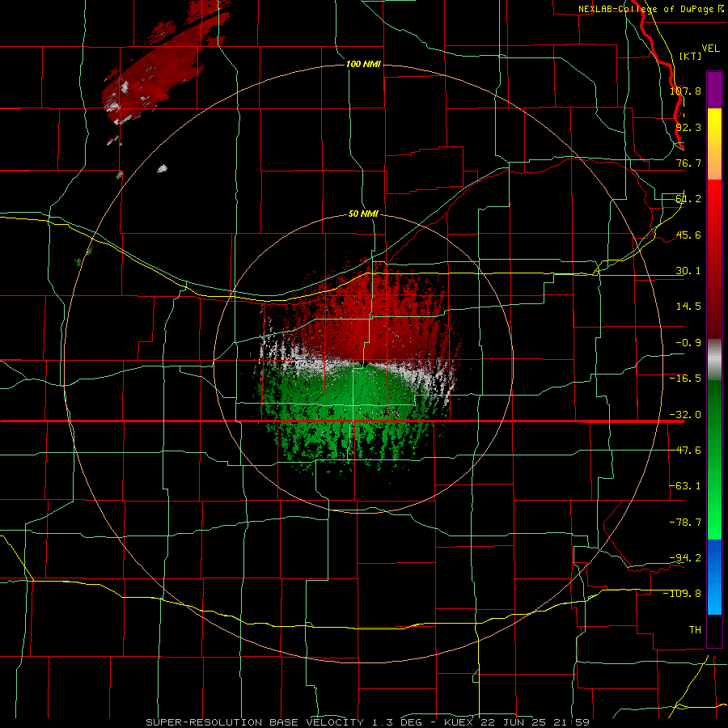This screenshot has width=728, height=728.
Task: Click the 100 NMI range ring label
Action: [363, 64]
